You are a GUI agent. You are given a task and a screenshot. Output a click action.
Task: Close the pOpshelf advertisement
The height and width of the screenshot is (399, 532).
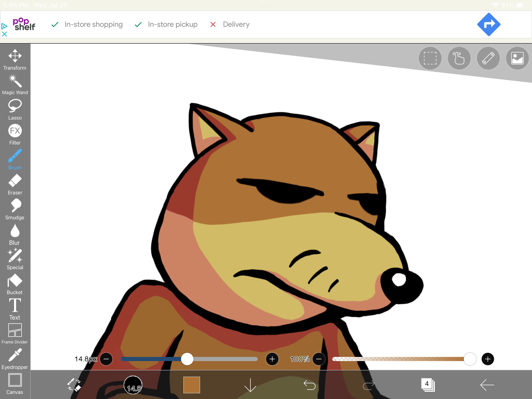[4, 34]
